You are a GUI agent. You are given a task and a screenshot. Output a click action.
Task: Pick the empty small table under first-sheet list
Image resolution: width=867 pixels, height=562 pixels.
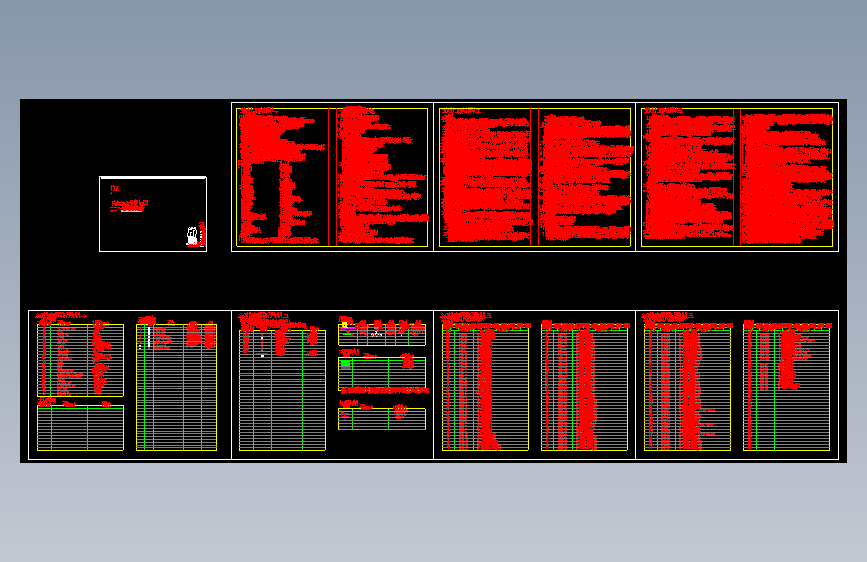[80, 428]
